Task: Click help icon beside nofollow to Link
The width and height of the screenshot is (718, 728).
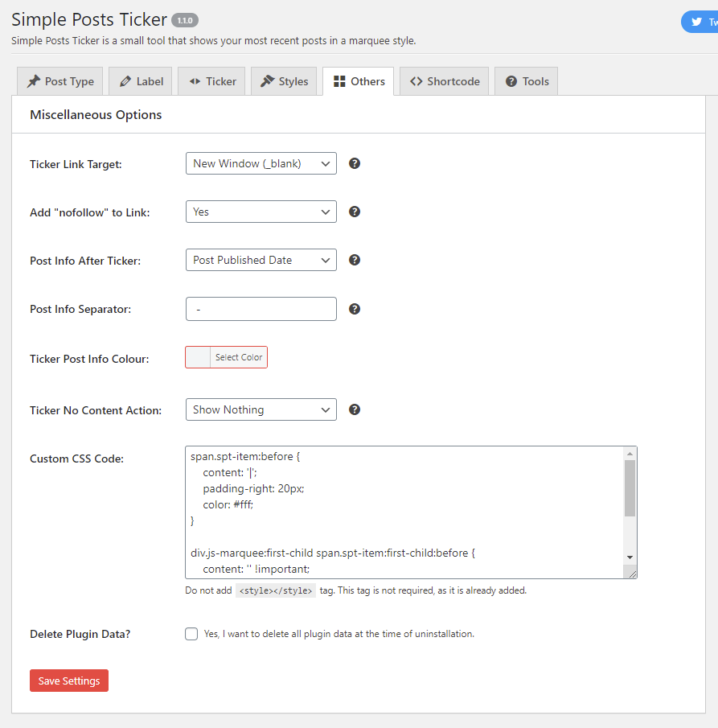Action: 355,212
